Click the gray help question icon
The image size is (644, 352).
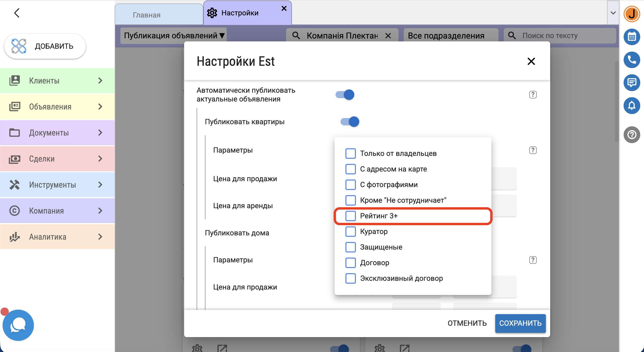(x=631, y=135)
